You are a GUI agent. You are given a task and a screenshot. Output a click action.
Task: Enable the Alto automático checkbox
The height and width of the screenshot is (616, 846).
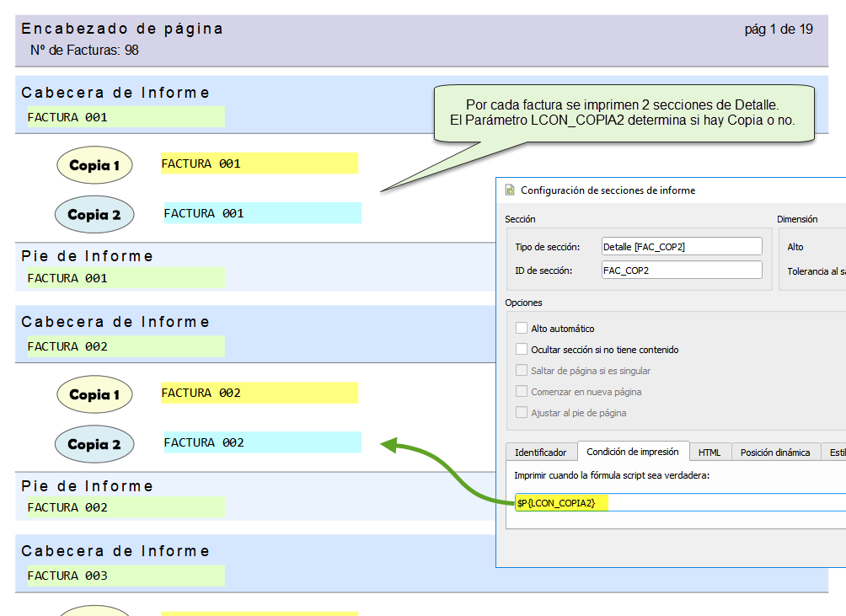point(522,329)
